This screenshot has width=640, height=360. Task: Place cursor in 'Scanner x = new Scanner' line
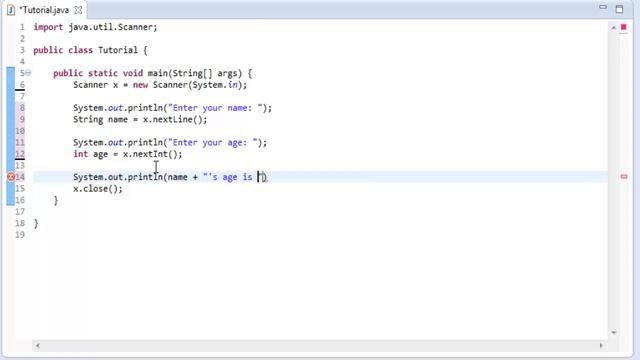pos(160,85)
